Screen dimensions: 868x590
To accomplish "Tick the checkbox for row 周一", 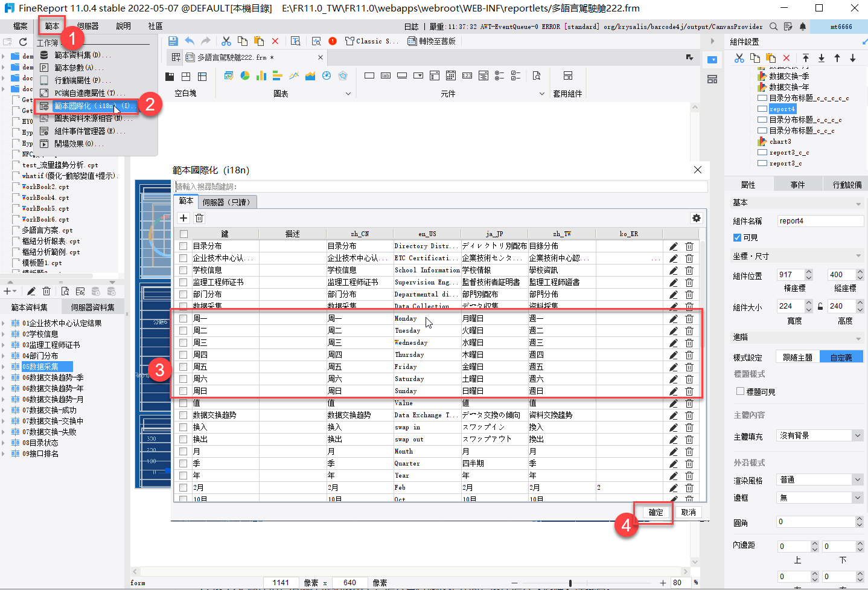I will tap(183, 319).
